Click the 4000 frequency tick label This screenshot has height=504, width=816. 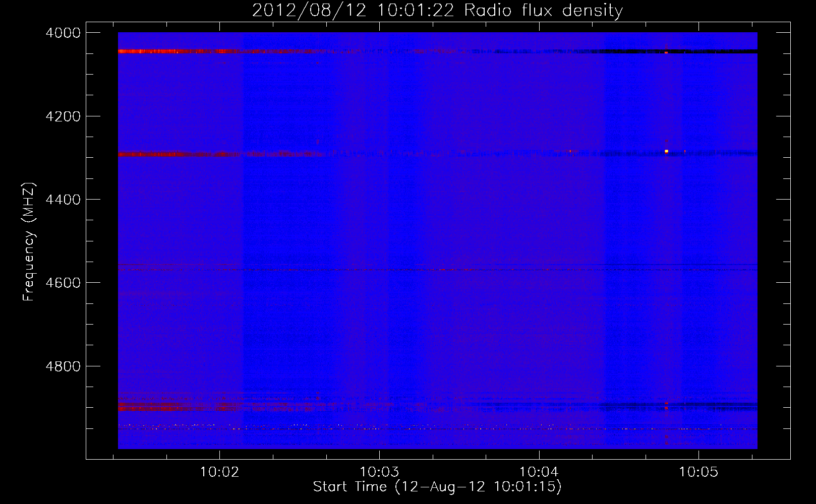point(63,33)
